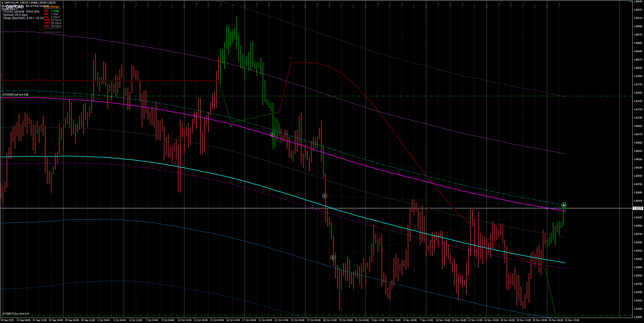Click circled marker near 1.85600 level
The height and width of the screenshot is (323, 644).
click(x=325, y=196)
